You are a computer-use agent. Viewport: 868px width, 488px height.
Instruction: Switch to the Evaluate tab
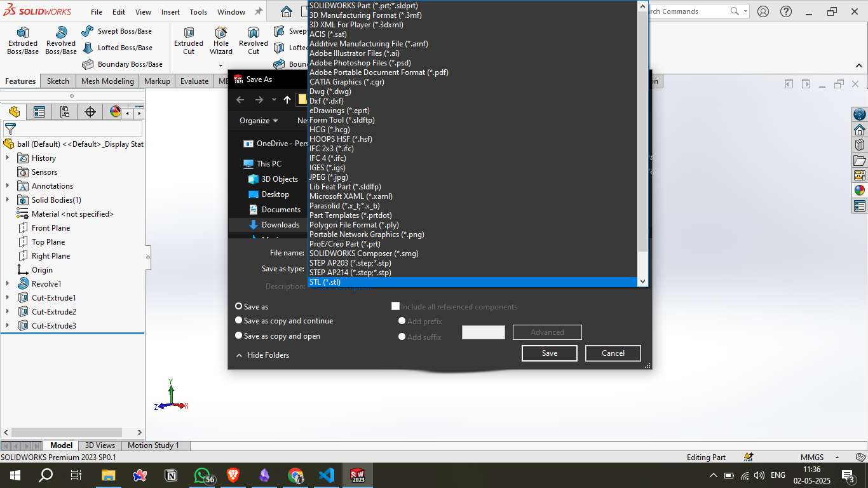coord(194,81)
